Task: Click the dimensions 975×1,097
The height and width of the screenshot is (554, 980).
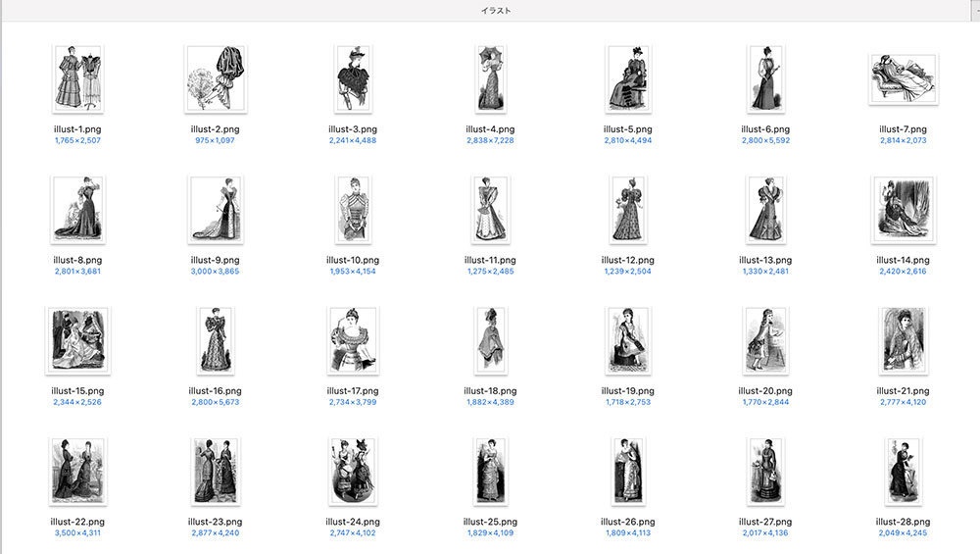Action: coord(215,140)
